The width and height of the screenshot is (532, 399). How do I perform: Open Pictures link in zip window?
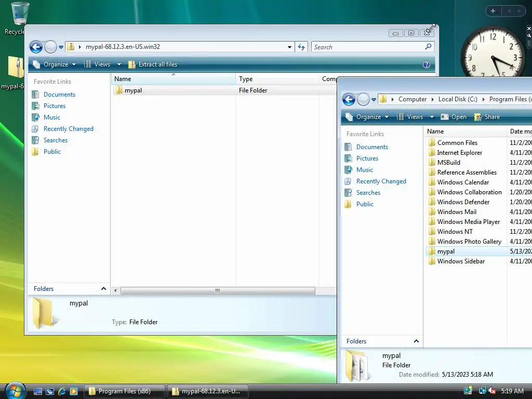(54, 106)
